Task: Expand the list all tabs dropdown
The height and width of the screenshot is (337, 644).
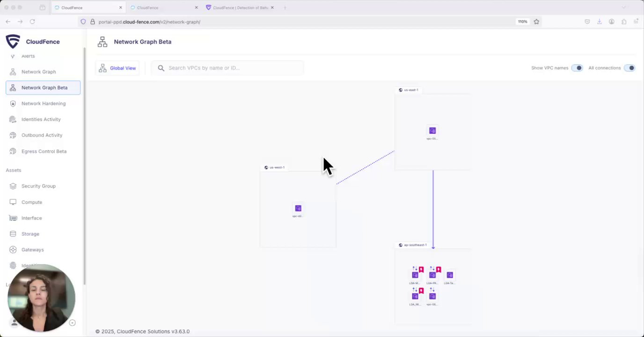Action: 623,7
